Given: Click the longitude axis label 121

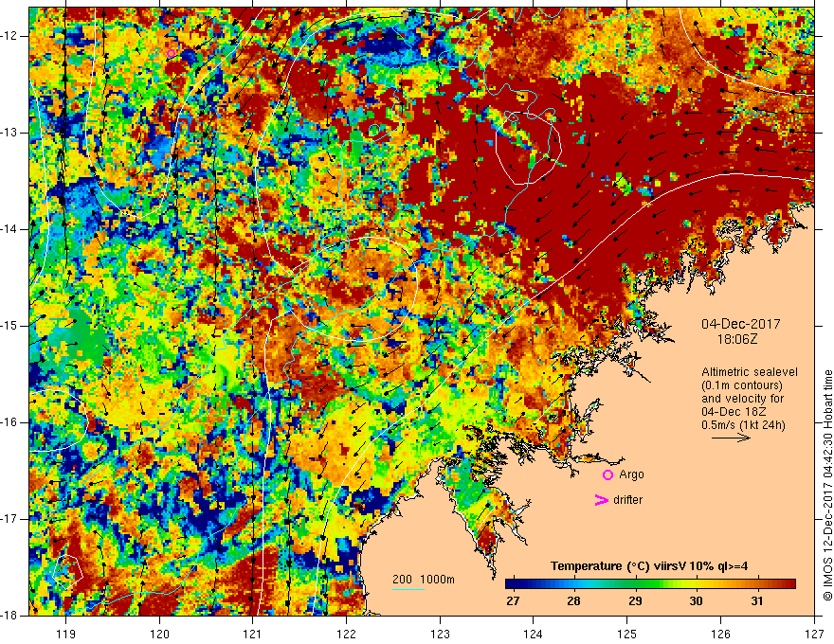Looking at the screenshot, I should (253, 634).
